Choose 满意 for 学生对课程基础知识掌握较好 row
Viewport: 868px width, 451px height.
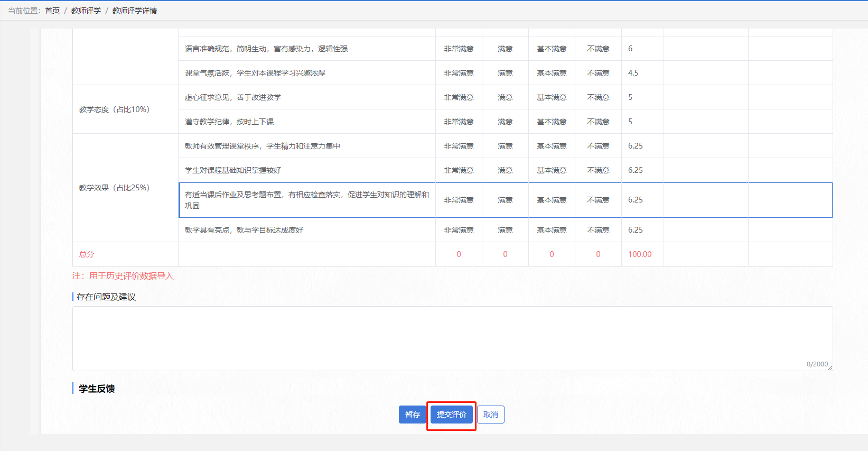pos(505,170)
